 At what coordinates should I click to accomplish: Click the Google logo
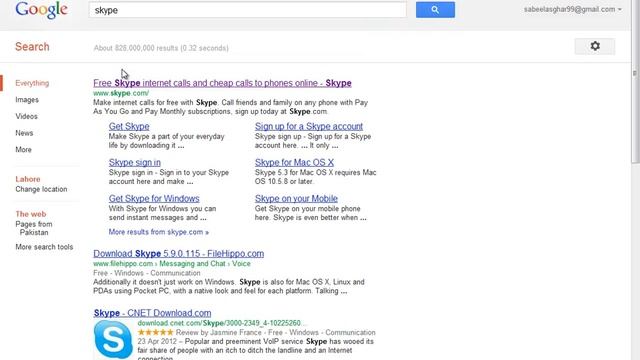[41, 10]
